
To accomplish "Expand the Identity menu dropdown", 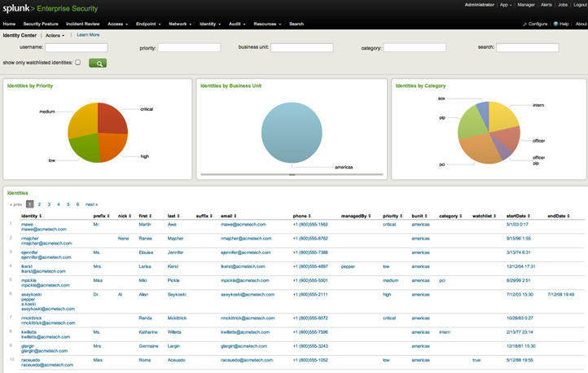I will pyautogui.click(x=210, y=24).
